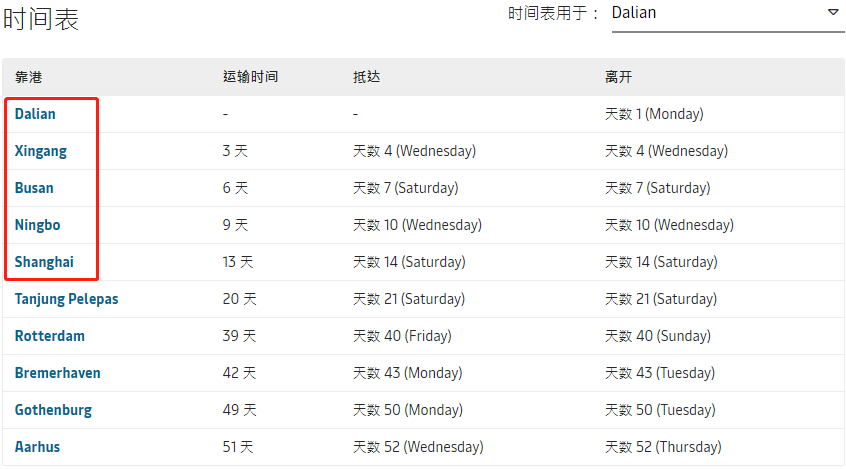
Task: Select the Bremerhaven port link
Action: pos(57,373)
